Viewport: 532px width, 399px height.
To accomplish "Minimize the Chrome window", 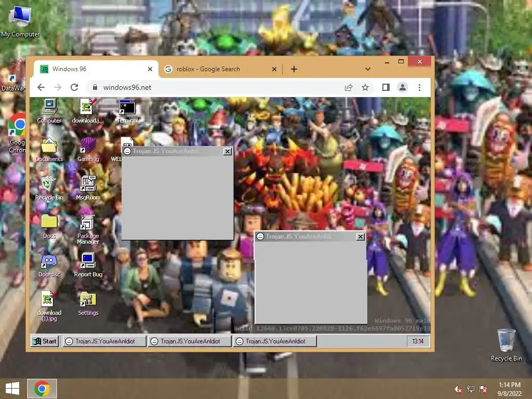I will pos(387,62).
